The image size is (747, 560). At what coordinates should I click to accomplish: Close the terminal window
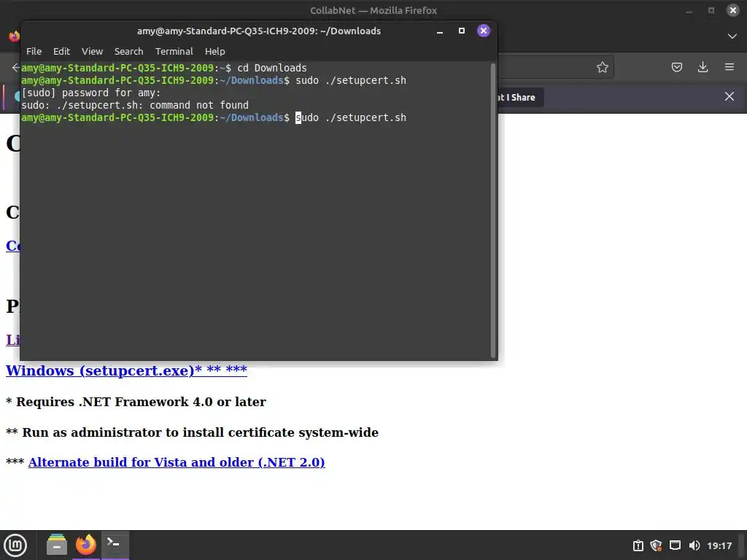484,31
